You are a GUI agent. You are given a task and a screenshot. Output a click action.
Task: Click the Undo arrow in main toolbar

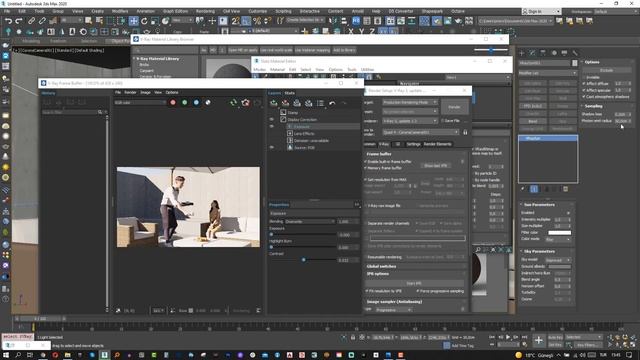[x=8, y=20]
